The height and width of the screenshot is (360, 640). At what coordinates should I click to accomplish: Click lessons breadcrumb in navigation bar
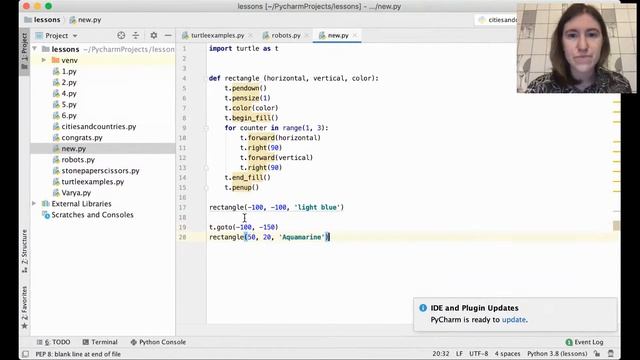click(x=47, y=20)
